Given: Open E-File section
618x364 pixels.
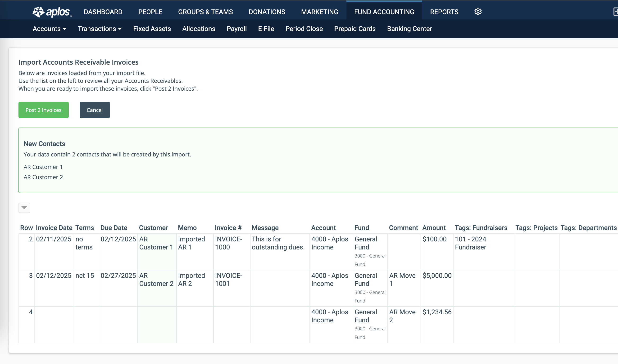Looking at the screenshot, I should point(266,29).
